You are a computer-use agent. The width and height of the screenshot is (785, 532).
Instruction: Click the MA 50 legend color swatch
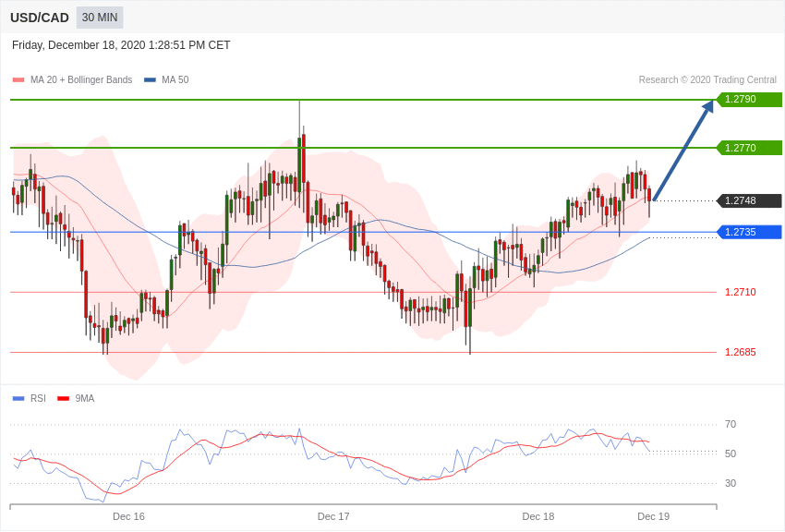click(150, 79)
